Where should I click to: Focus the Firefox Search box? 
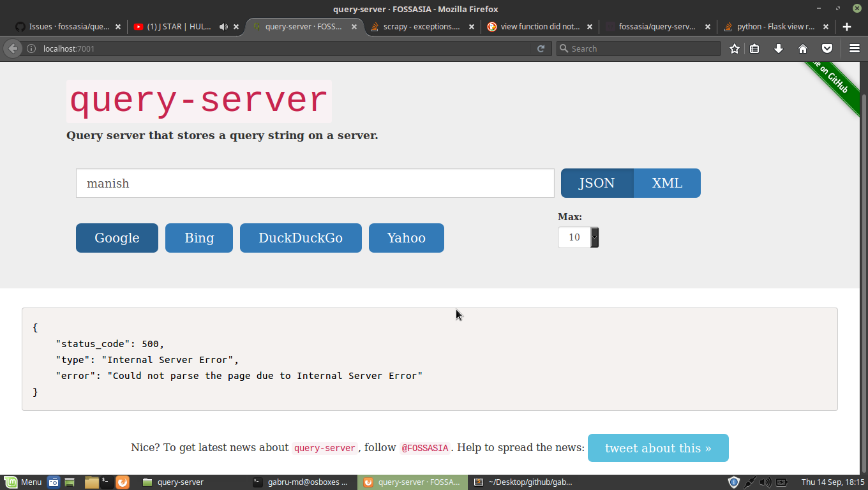click(x=638, y=48)
